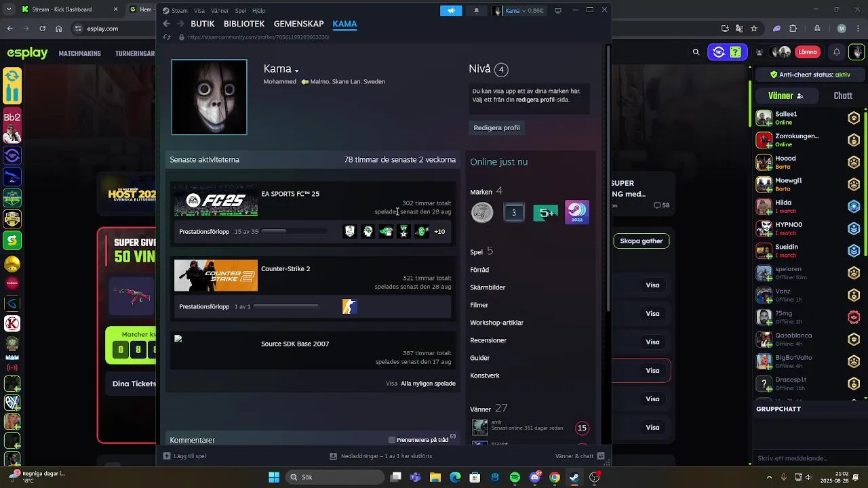Viewport: 868px width, 488px height.
Task: Click FC 25 achievement progress bar
Action: click(x=294, y=231)
